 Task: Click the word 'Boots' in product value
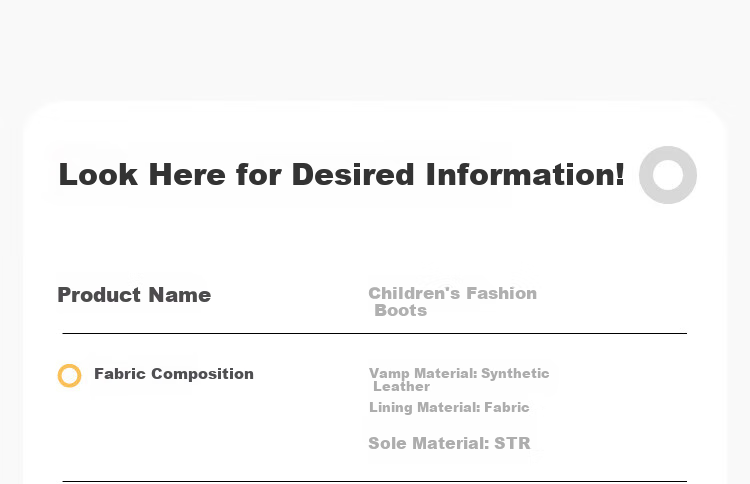400,310
